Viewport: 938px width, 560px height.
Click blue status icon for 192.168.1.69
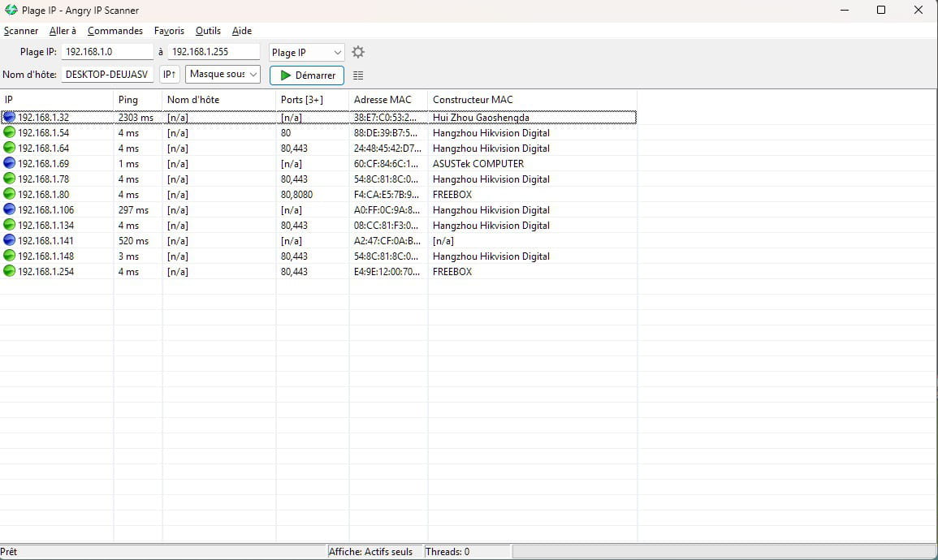point(10,164)
